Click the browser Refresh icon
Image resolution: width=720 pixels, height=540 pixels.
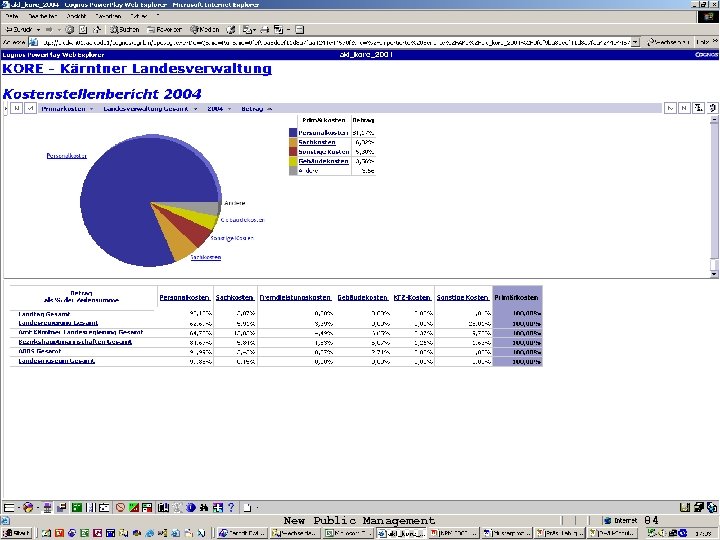[83, 29]
